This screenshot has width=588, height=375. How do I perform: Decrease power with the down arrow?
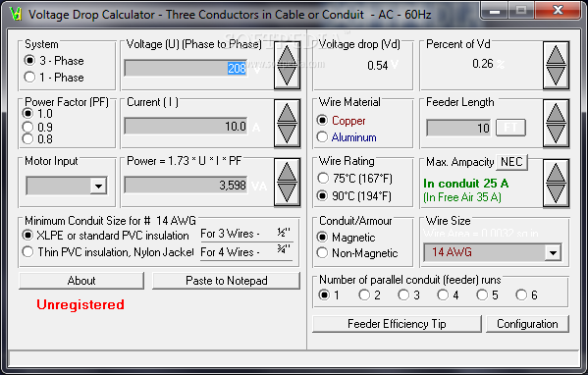point(287,193)
